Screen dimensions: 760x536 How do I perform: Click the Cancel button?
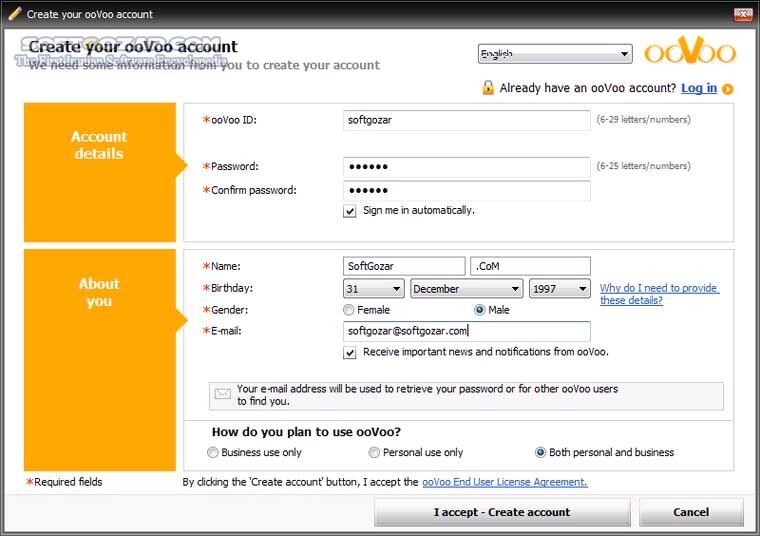pos(691,512)
